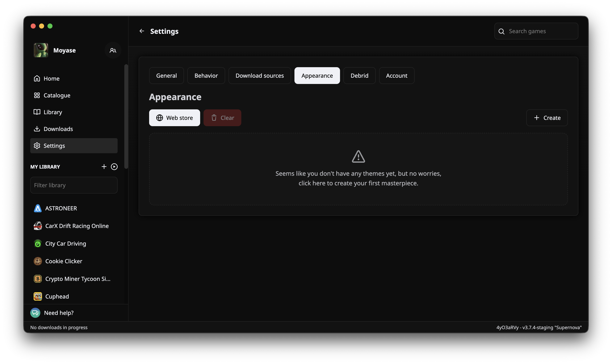Viewport: 612px width, 364px height.
Task: Open help via the chat bubble icon
Action: tap(35, 313)
